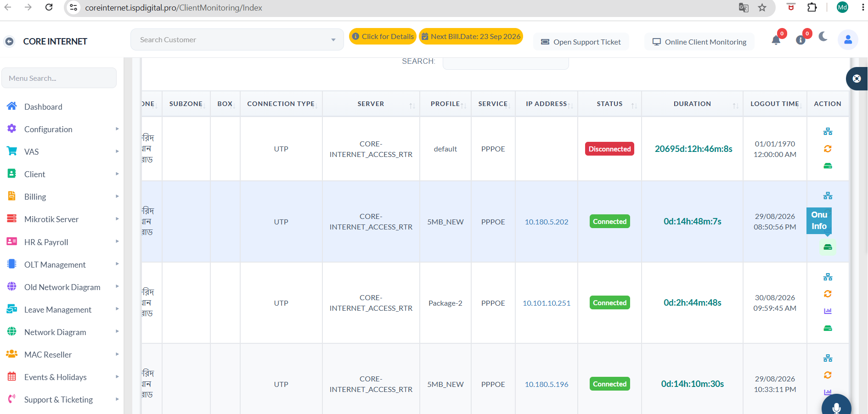This screenshot has width=868, height=414.
Task: Open the notifications bell icon
Action: [776, 40]
